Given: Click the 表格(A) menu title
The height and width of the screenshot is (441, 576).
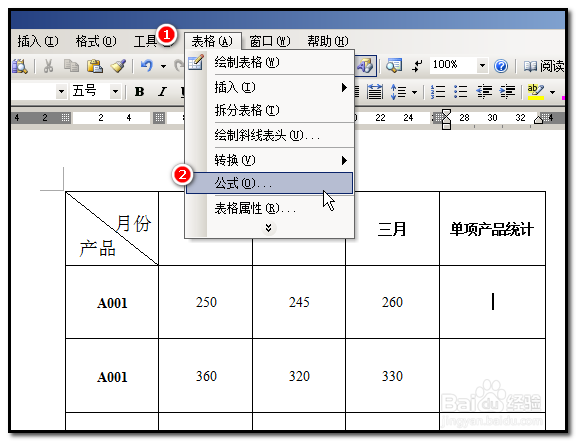Looking at the screenshot, I should 212,41.
